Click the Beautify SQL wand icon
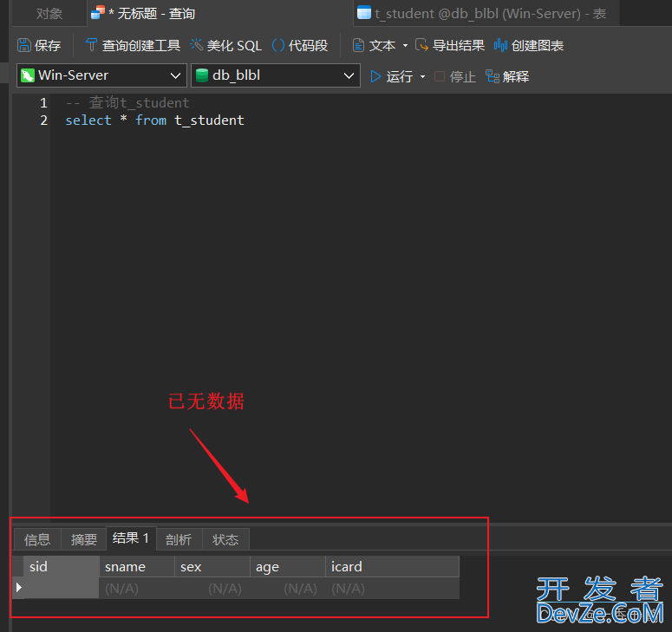The width and height of the screenshot is (672, 632). 196,44
